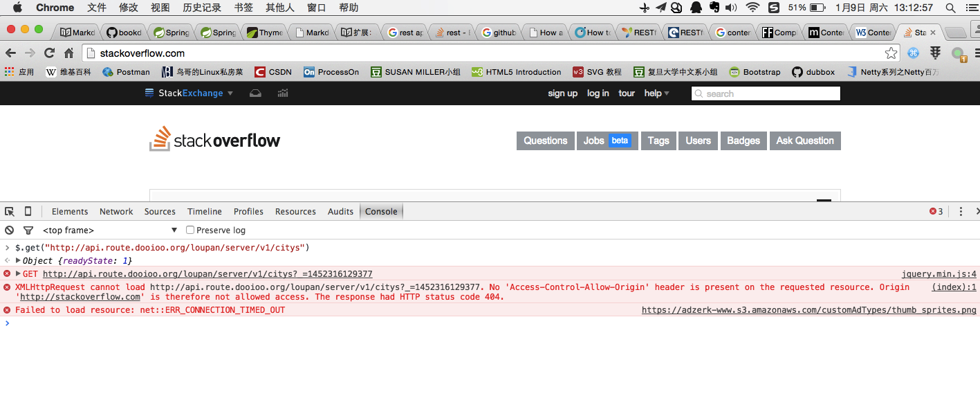The width and height of the screenshot is (980, 398).
Task: Switch to the Timeline tab
Action: pos(205,211)
